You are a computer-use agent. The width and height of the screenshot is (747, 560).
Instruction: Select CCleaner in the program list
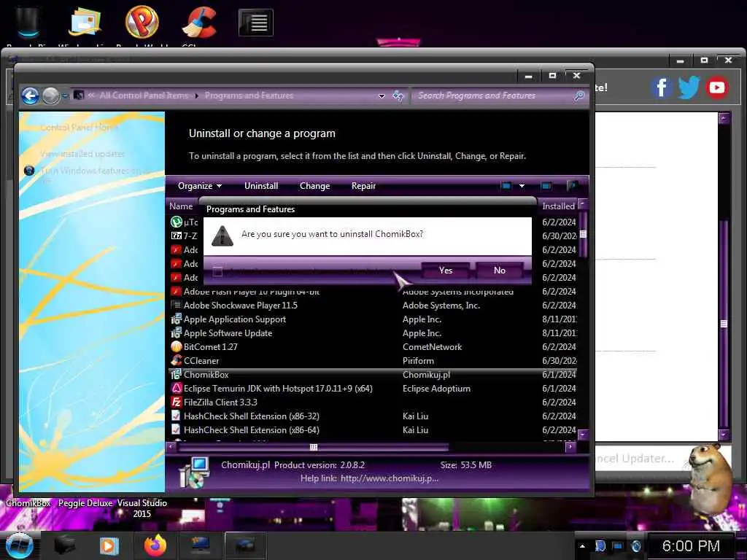[373, 360]
